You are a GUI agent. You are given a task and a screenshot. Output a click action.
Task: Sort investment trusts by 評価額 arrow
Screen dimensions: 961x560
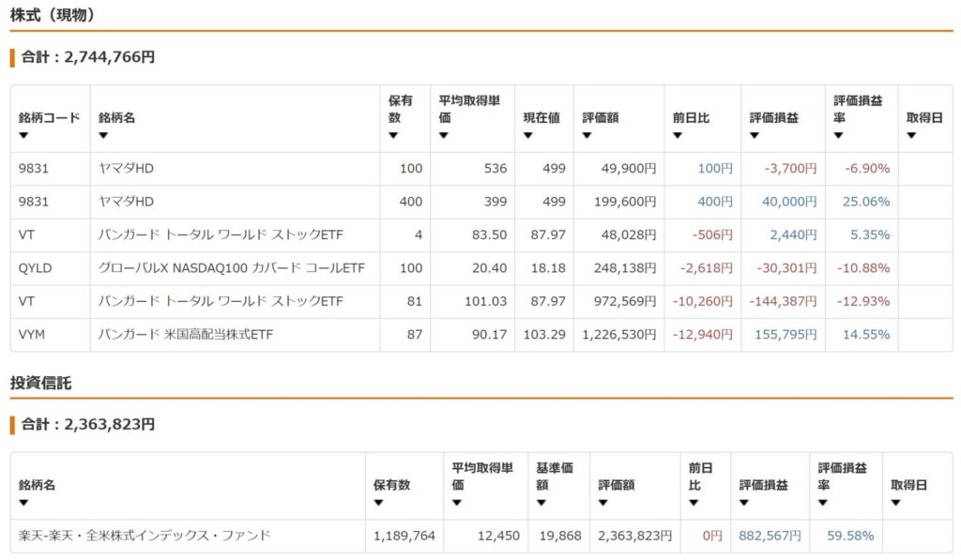point(603,503)
